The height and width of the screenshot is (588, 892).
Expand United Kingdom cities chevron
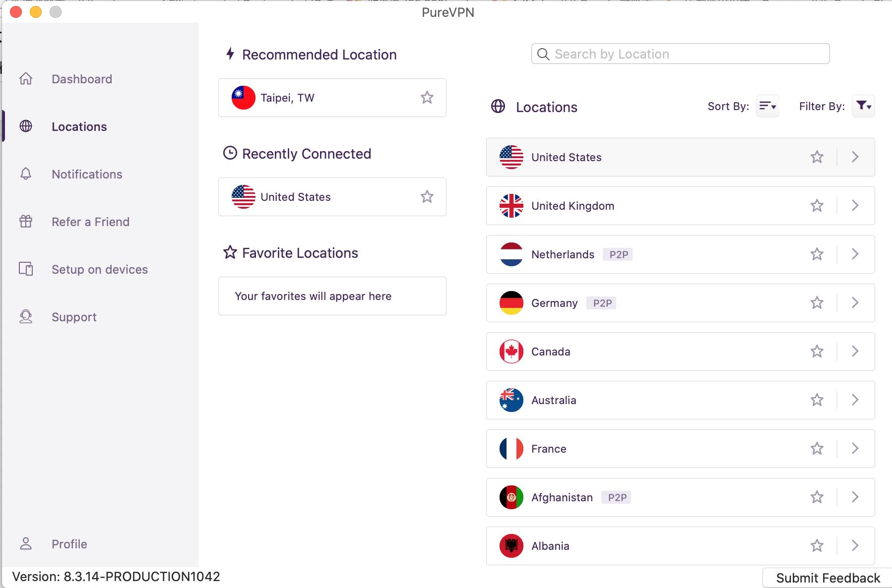[855, 205]
